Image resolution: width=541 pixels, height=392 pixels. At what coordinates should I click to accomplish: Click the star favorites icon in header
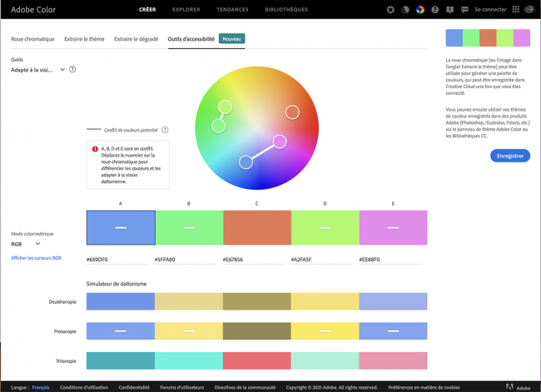click(x=390, y=10)
